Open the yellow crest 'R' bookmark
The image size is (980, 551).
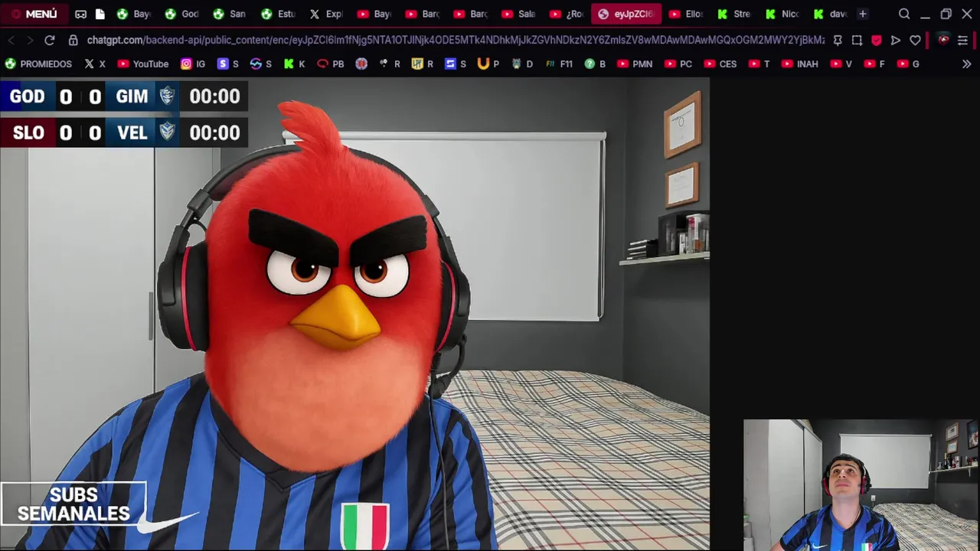pos(422,64)
